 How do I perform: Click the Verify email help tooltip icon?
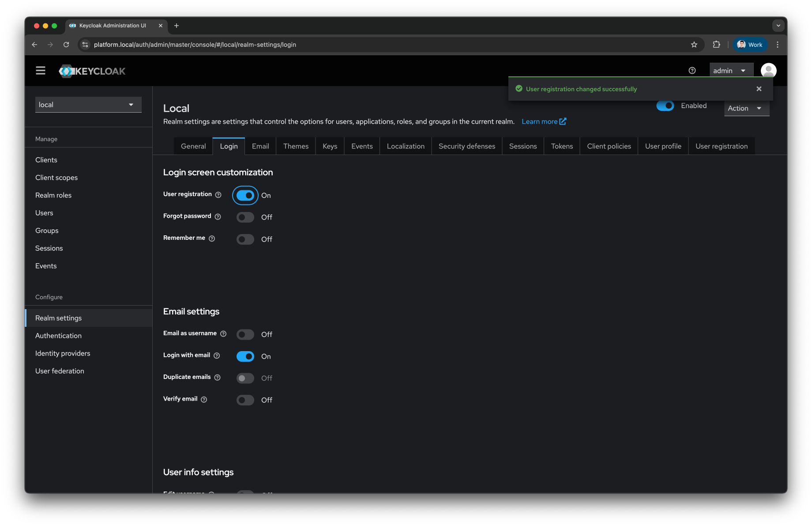tap(203, 399)
